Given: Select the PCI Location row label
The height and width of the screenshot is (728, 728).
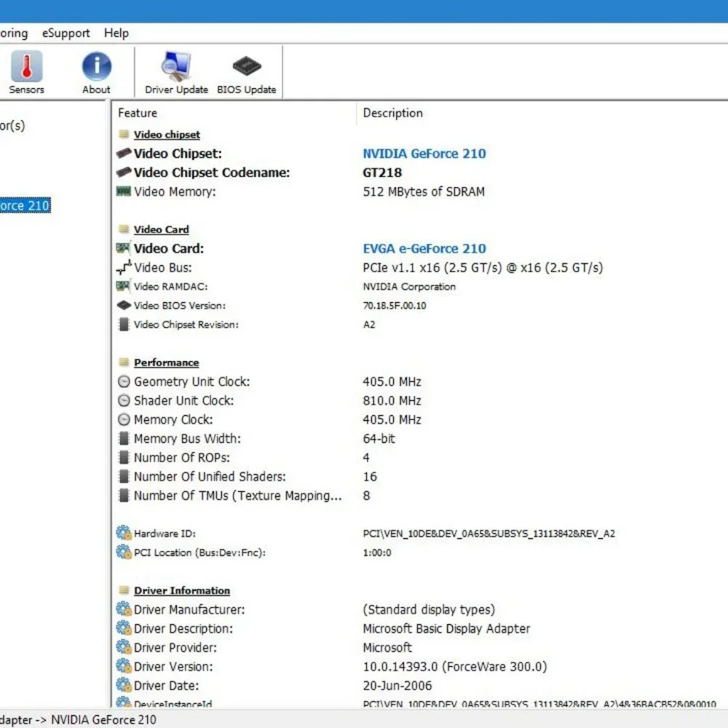Looking at the screenshot, I should [x=199, y=553].
